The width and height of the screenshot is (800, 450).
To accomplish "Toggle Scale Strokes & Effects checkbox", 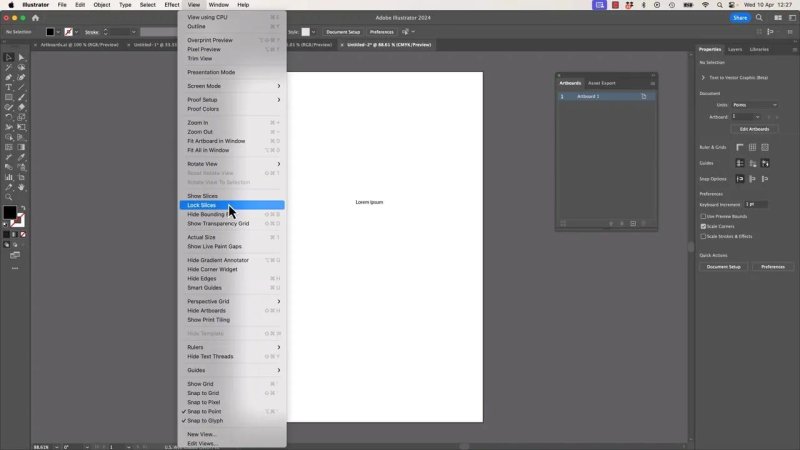I will pyautogui.click(x=703, y=236).
